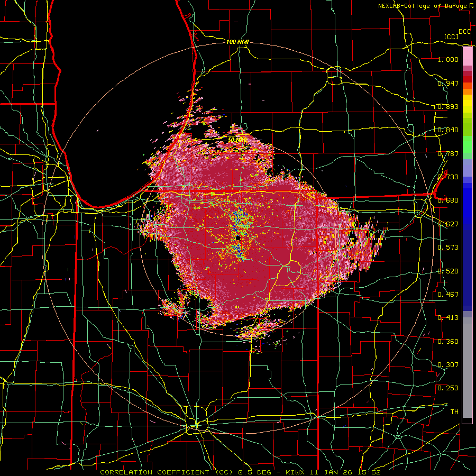Click the [CC] units label
This screenshot has width=476, height=476.
(452, 36)
